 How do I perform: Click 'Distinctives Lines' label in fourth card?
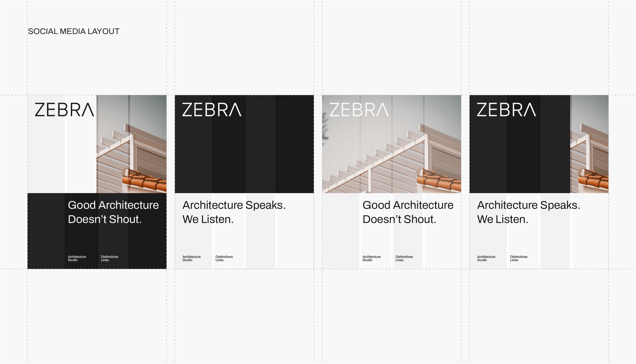[x=519, y=258]
